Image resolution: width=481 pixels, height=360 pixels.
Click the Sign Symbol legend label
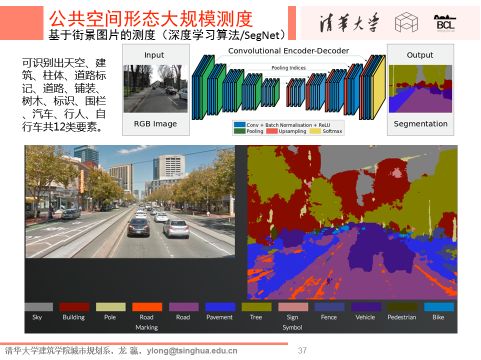point(292,322)
